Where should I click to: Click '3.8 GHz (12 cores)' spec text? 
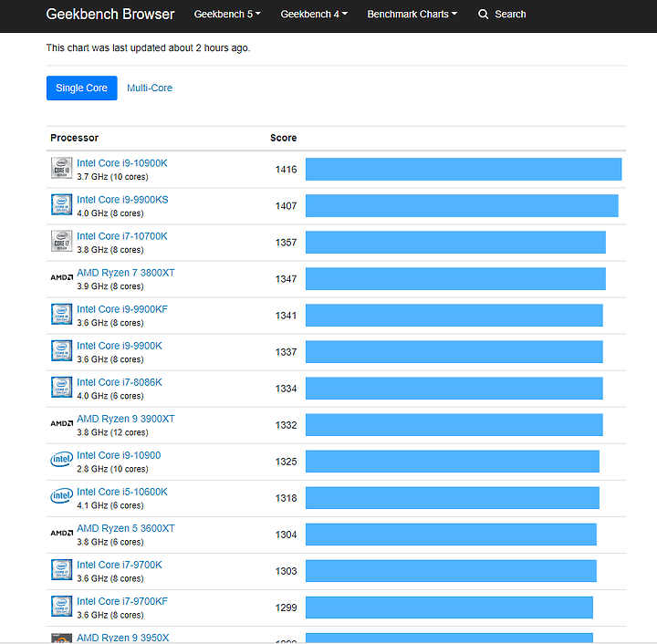[x=112, y=432]
